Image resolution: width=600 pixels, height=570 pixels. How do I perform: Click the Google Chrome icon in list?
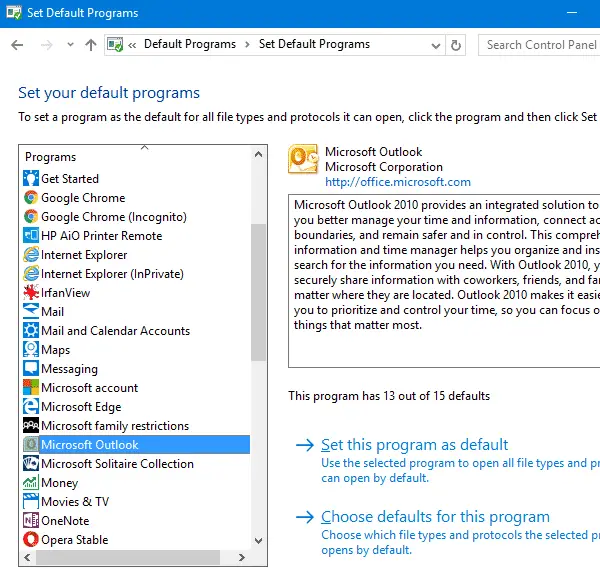pos(31,198)
